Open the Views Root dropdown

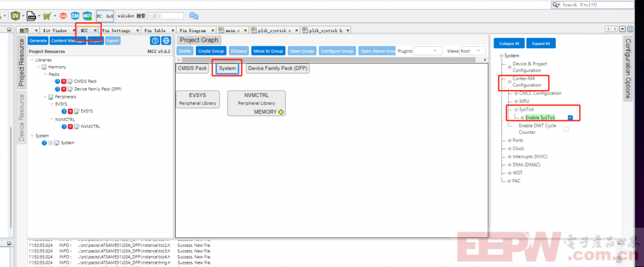472,51
